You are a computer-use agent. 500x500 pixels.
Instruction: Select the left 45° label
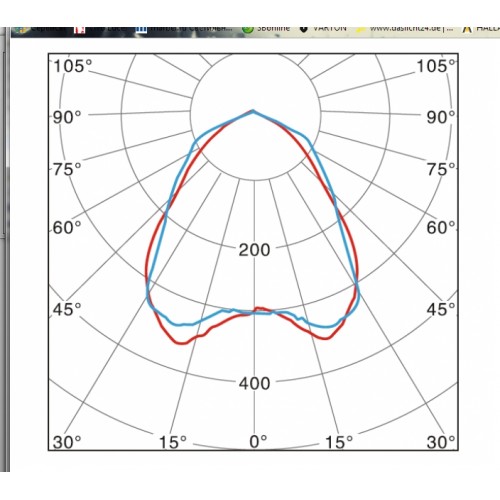click(x=67, y=310)
